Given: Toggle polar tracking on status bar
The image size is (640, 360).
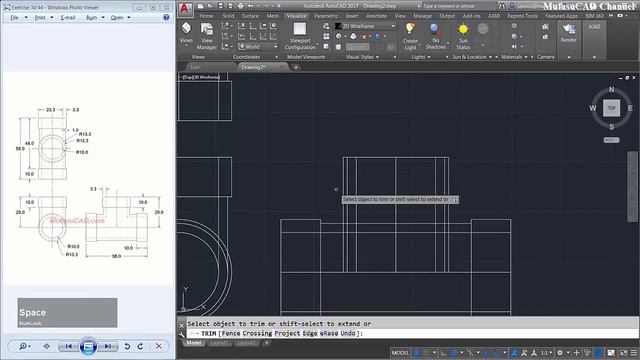Looking at the screenshot, I should point(453,353).
